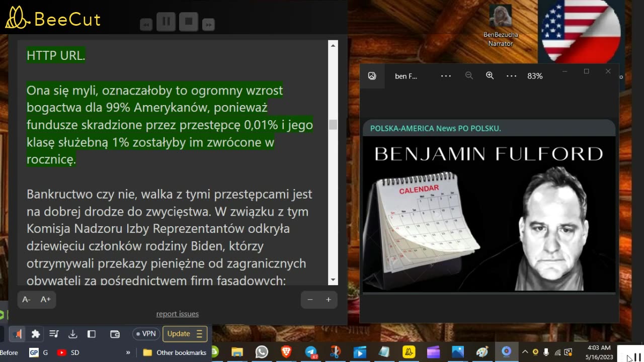Image resolution: width=644 pixels, height=362 pixels.
Task: Open the second three-dots menu in Photos
Action: (x=511, y=76)
